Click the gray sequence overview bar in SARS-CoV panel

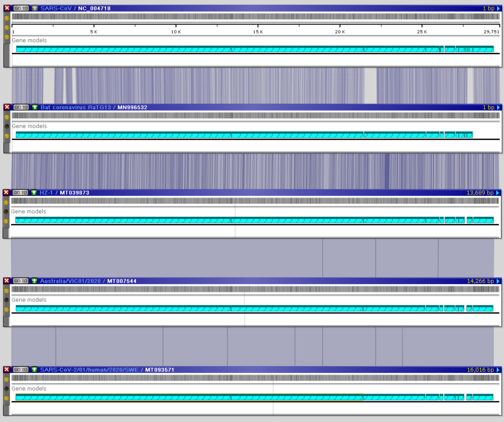(x=256, y=16)
